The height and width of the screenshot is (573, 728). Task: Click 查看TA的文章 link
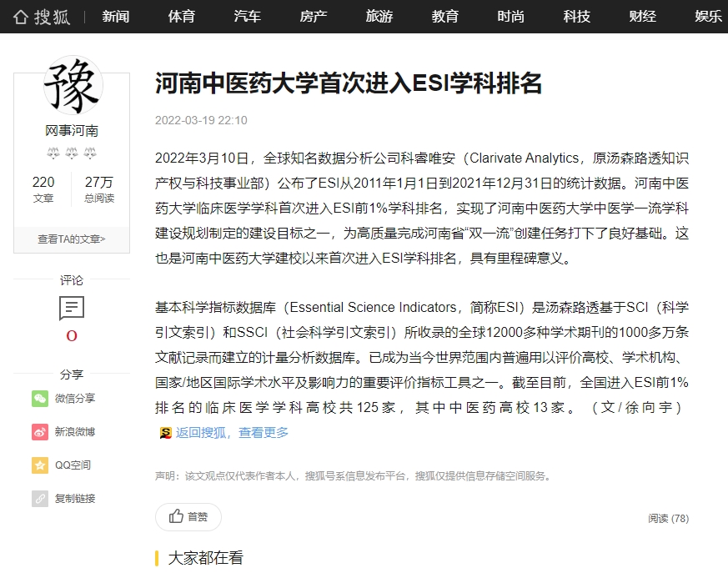click(x=72, y=239)
